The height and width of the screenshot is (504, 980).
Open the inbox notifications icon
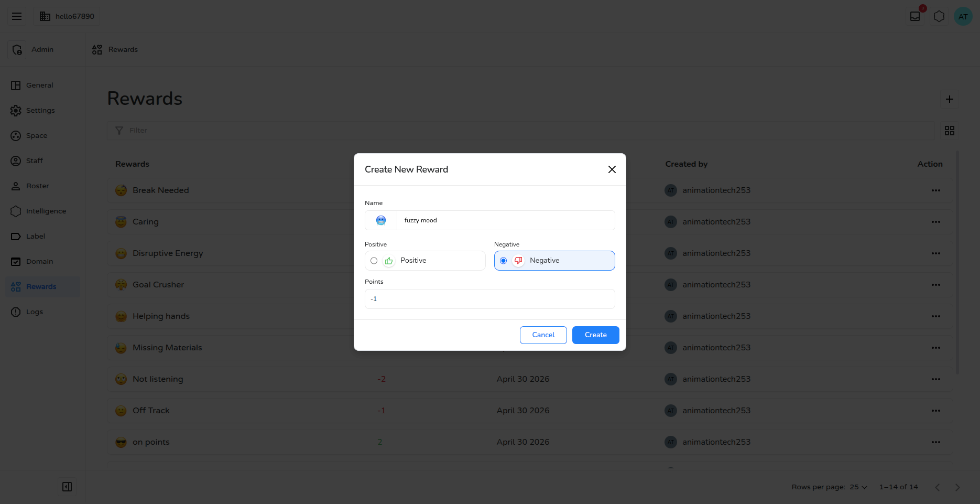[915, 16]
